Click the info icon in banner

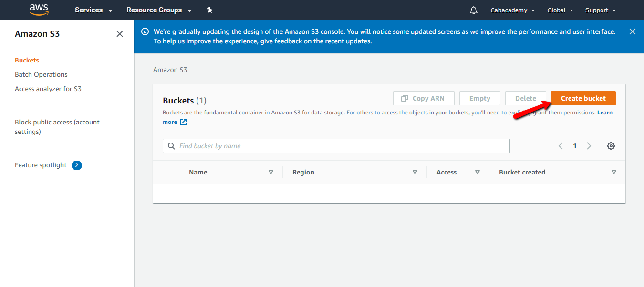pyautogui.click(x=145, y=31)
